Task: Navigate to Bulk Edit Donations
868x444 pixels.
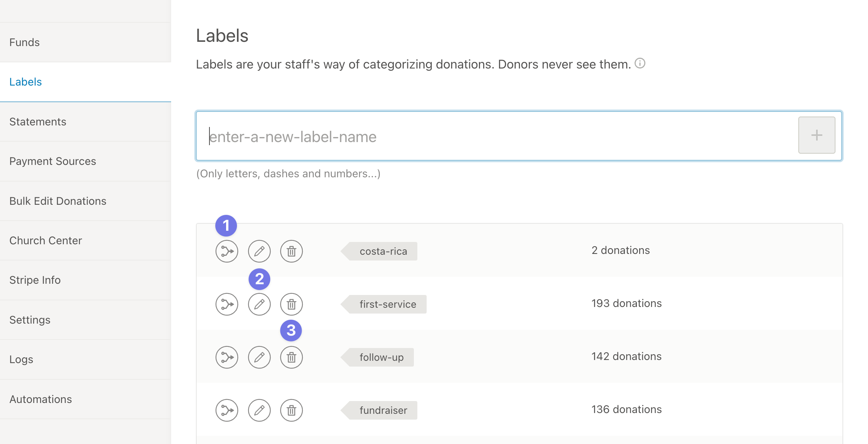Action: tap(85, 201)
